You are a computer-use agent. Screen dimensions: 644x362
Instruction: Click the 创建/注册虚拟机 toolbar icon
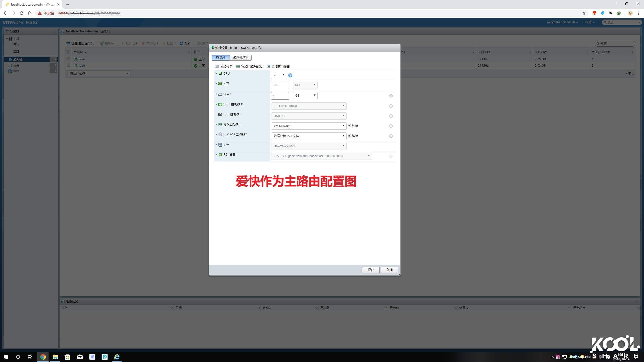(68, 43)
